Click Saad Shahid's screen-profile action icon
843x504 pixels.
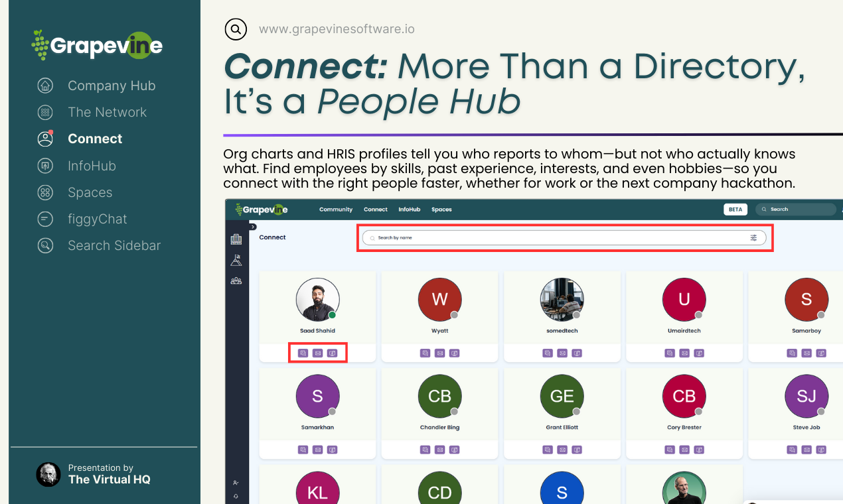333,353
